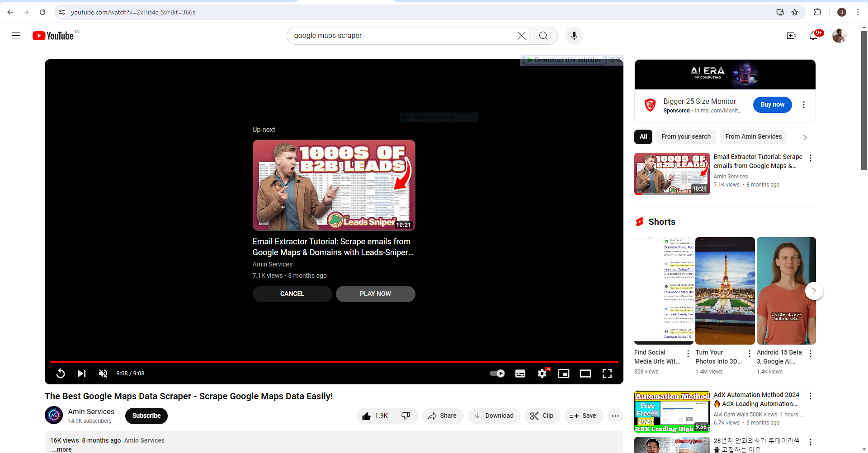The height and width of the screenshot is (453, 868).
Task: Open options for the Korean-titled video
Action: (x=811, y=442)
